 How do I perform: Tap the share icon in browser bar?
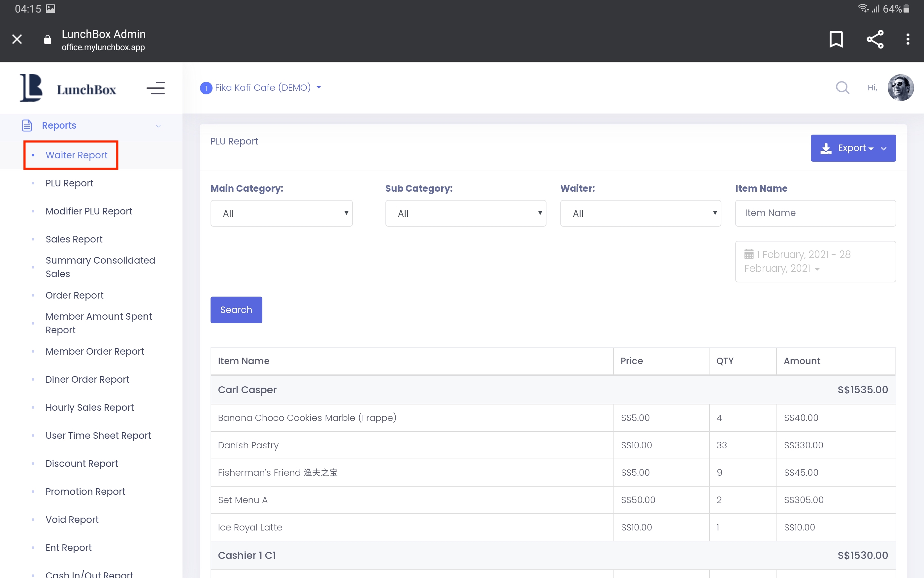click(x=875, y=39)
